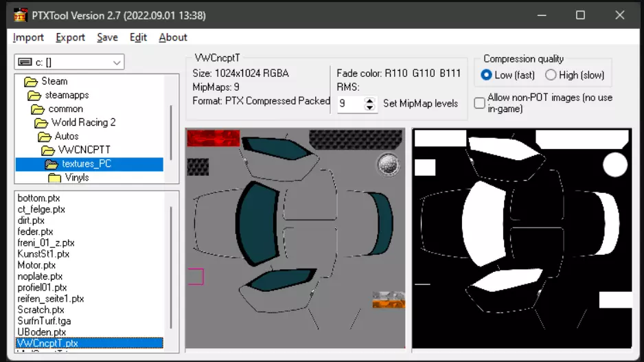Select UBoden.ptx in the file list
The width and height of the screenshot is (644, 362).
coord(41,332)
